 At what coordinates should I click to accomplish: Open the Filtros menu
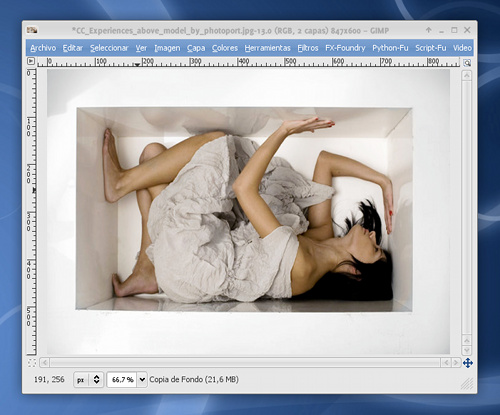click(308, 48)
